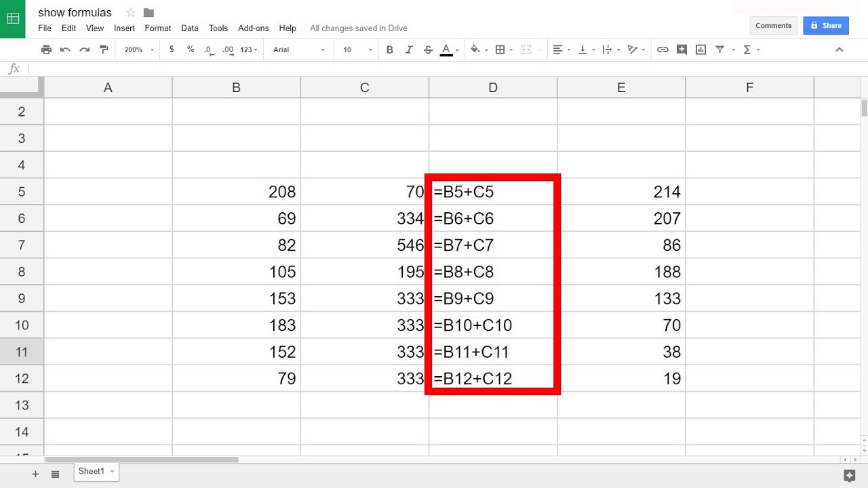This screenshot has width=868, height=488.
Task: Open the Arial font dropdown
Action: coord(298,49)
